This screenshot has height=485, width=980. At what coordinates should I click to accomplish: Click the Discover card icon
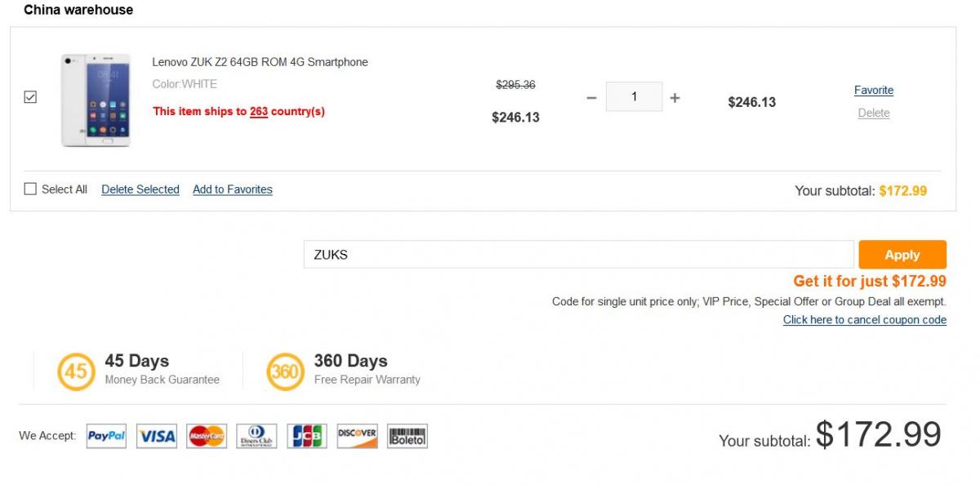pos(357,436)
